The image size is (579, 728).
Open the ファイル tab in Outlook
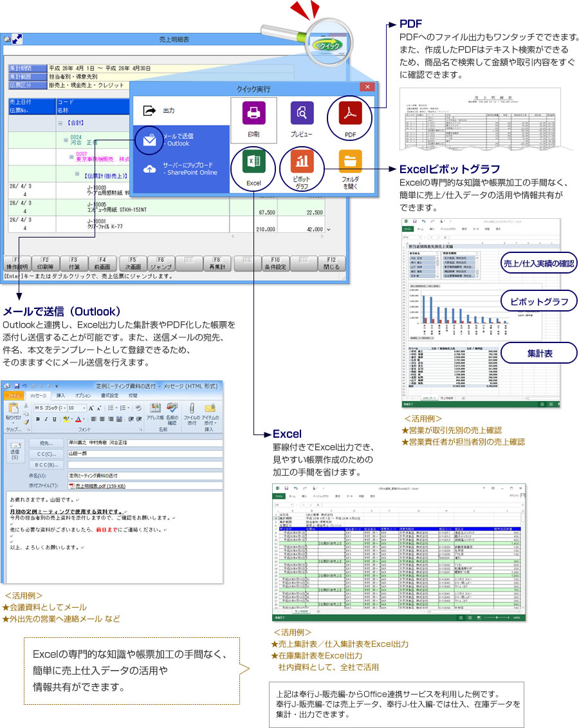click(14, 396)
